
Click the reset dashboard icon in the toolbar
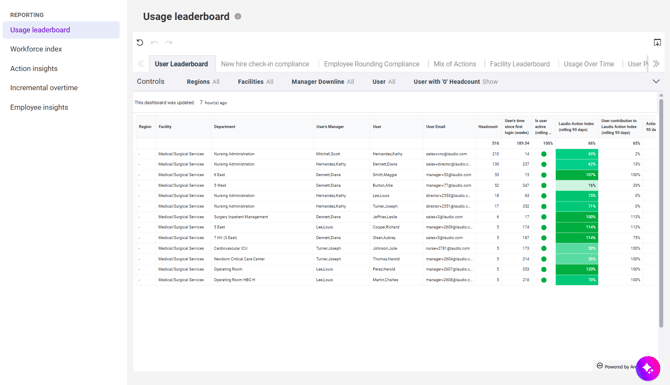pos(140,42)
